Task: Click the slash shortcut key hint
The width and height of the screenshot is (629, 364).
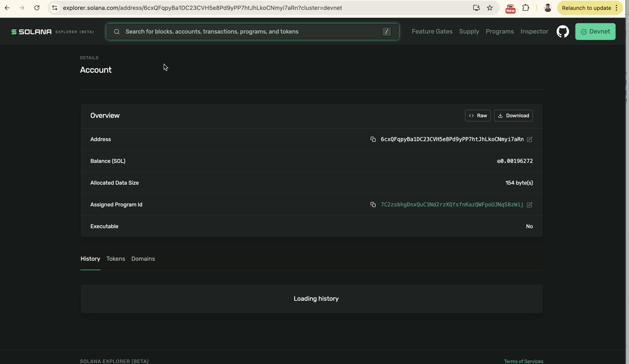Action: [386, 32]
